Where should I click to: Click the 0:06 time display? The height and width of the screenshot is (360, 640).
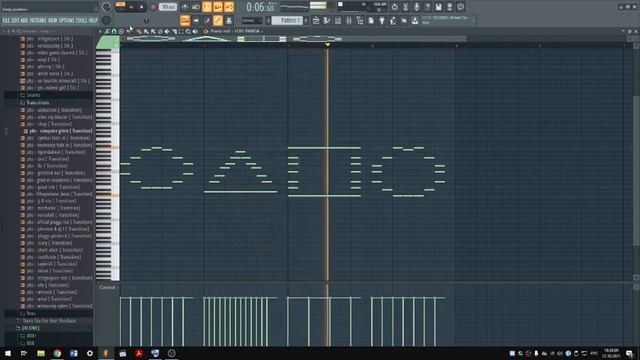(260, 7)
